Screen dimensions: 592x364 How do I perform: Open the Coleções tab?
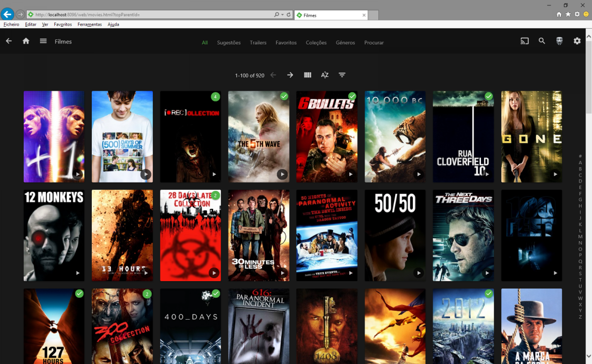tap(316, 42)
